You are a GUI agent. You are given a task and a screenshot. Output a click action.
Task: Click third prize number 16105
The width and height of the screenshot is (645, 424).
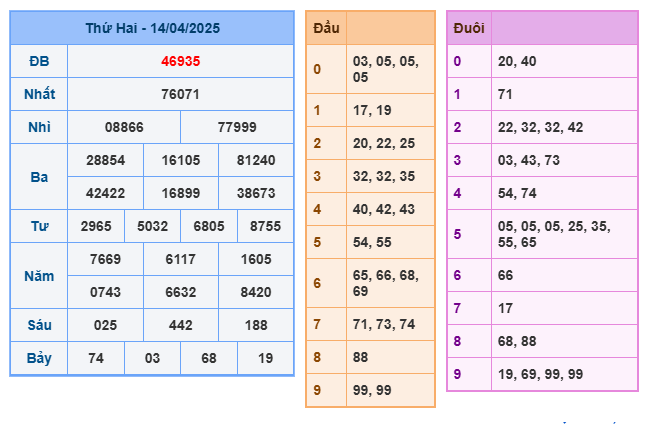tap(181, 160)
